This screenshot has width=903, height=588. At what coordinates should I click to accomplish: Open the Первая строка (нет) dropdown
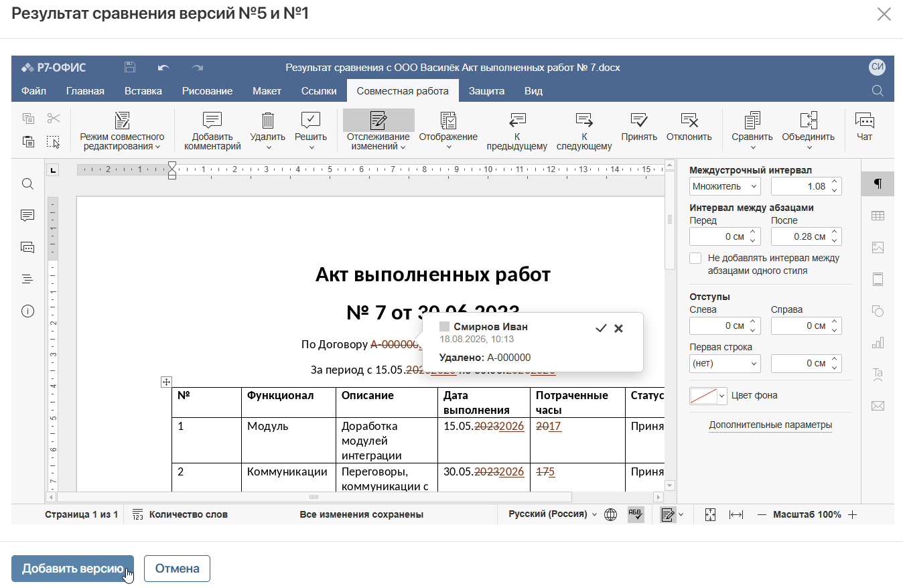click(x=725, y=364)
